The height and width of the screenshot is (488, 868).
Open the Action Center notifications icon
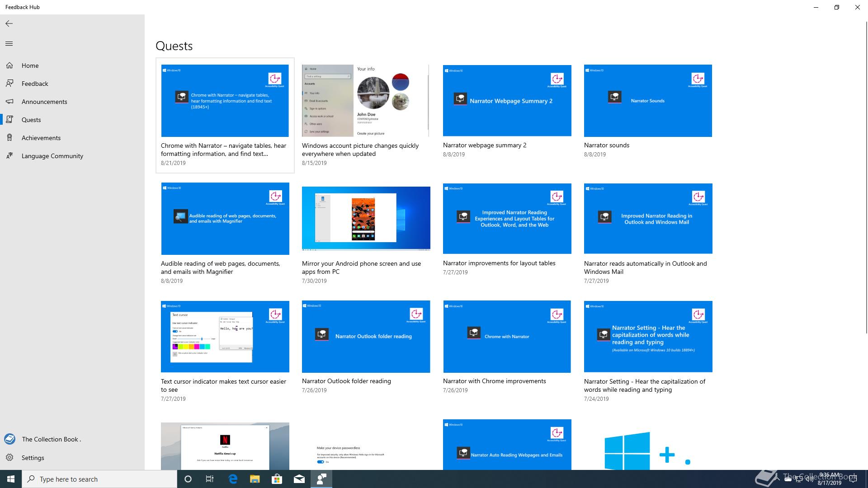[853, 479]
